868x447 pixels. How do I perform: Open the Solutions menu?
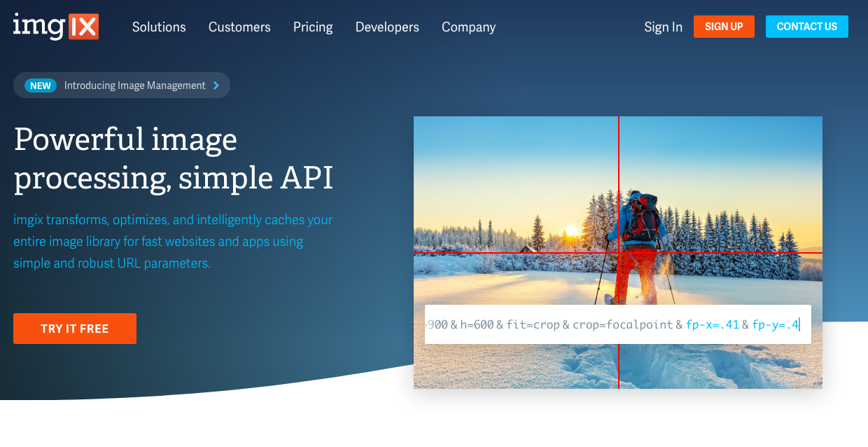(x=159, y=27)
